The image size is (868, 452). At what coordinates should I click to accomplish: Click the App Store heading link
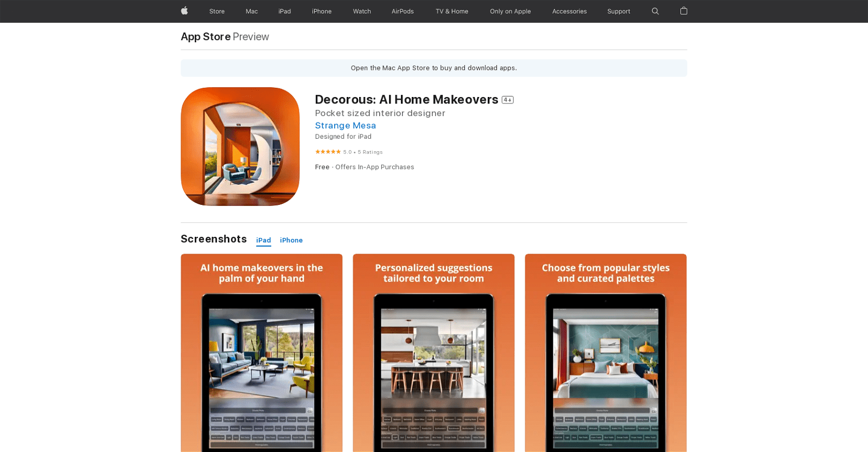click(206, 36)
